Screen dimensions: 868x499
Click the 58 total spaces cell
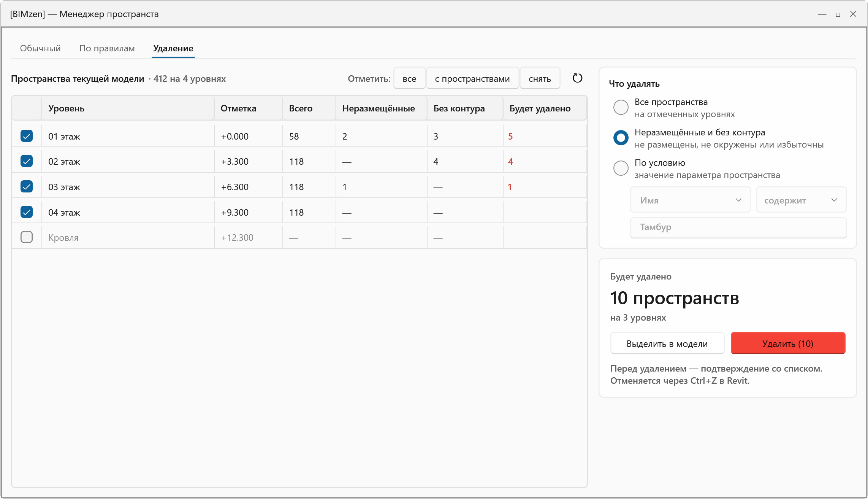point(294,137)
